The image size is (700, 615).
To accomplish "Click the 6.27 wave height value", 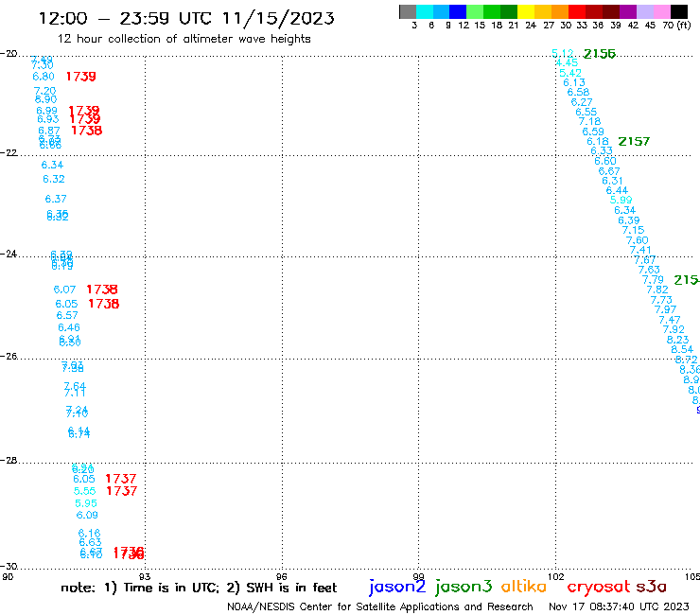I will [x=582, y=102].
